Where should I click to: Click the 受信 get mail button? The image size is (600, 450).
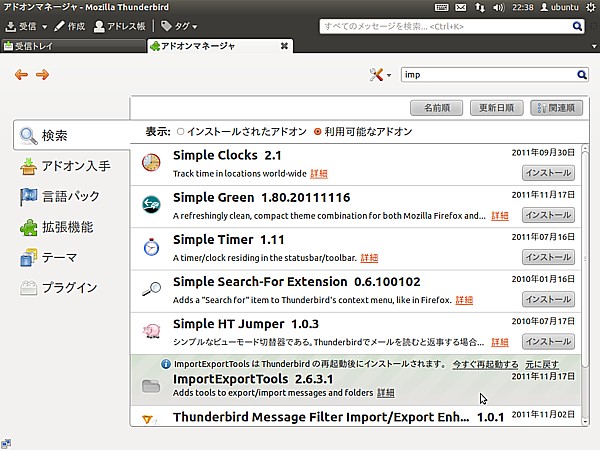click(x=21, y=26)
